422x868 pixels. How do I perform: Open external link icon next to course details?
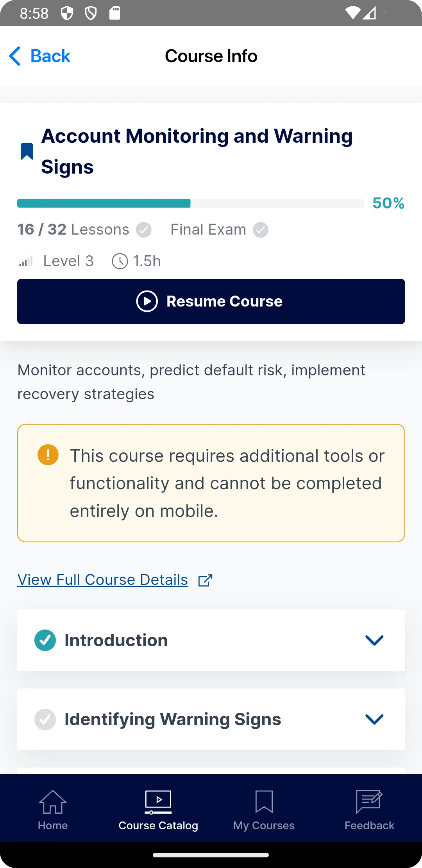click(x=205, y=581)
